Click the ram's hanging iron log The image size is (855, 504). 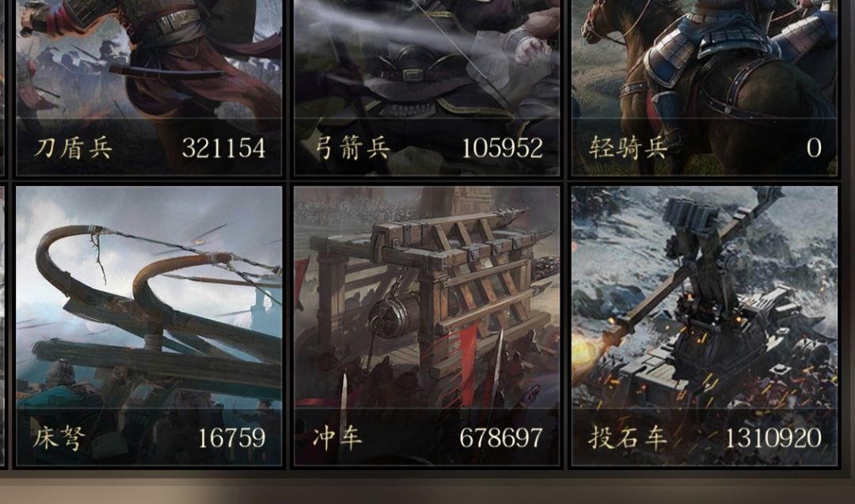[395, 314]
